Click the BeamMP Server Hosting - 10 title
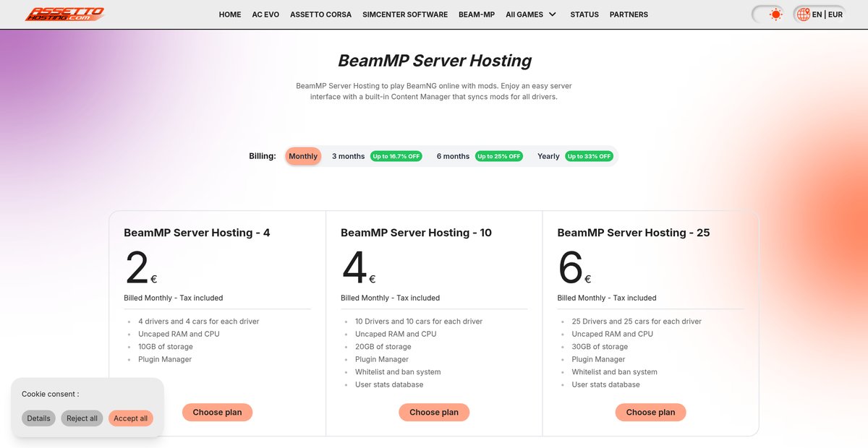 pyautogui.click(x=416, y=233)
